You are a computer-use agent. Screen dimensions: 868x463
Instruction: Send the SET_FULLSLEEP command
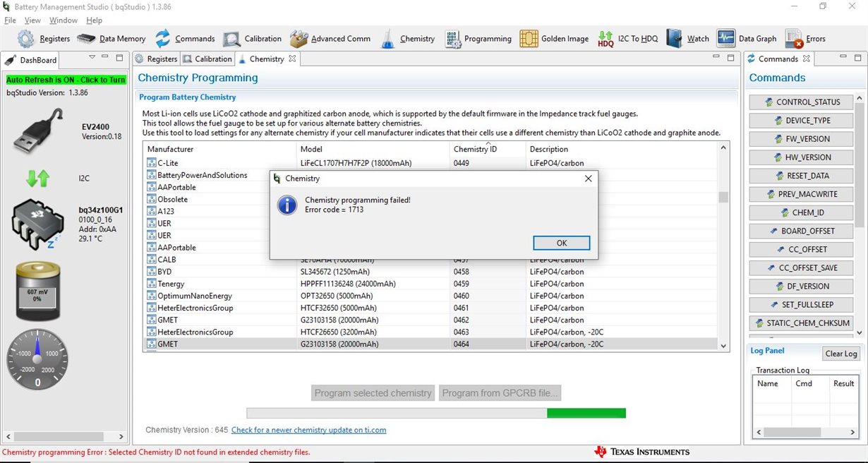coord(801,304)
